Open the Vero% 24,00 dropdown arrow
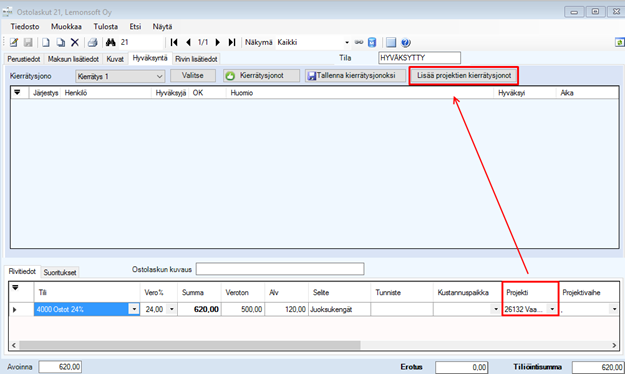 click(172, 309)
